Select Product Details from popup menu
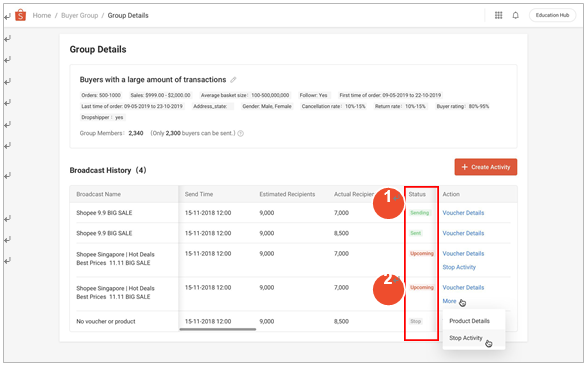Viewport: 588px width, 366px height. 470,321
